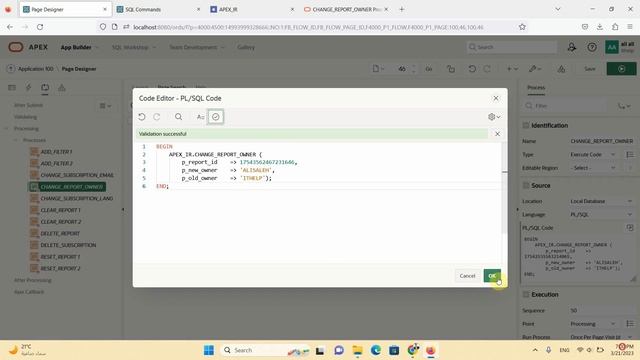Viewport: 640px width, 360px height.
Task: Select the ADD_FILTER1 process
Action: point(56,152)
